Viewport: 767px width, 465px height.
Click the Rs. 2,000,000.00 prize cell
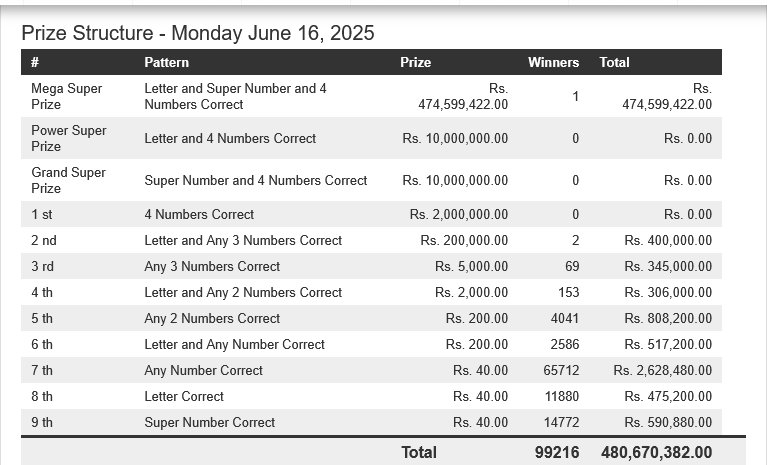tap(458, 214)
